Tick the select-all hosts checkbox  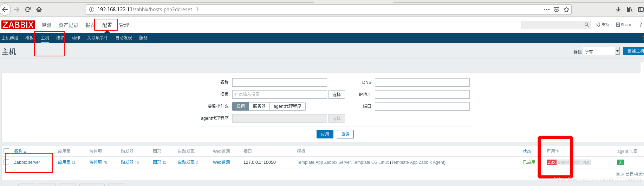6,151
